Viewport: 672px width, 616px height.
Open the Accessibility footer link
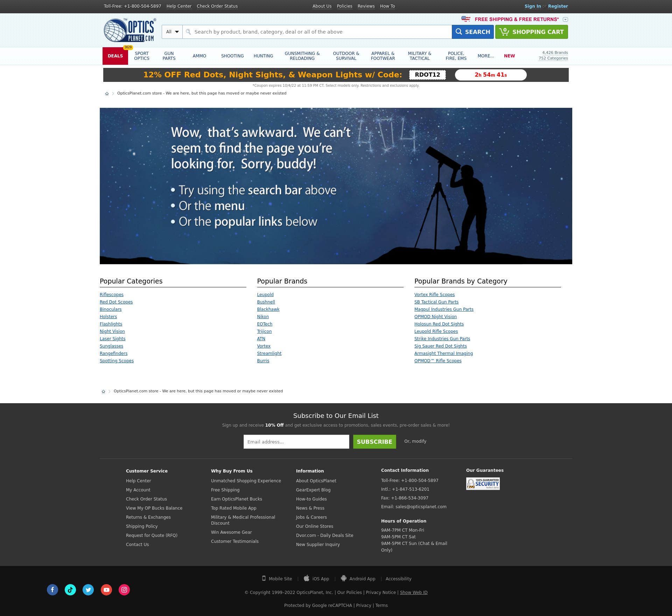pos(398,579)
